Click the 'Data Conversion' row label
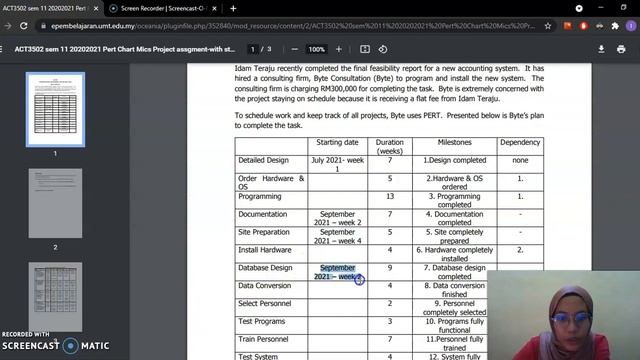640x360 pixels. (x=264, y=286)
